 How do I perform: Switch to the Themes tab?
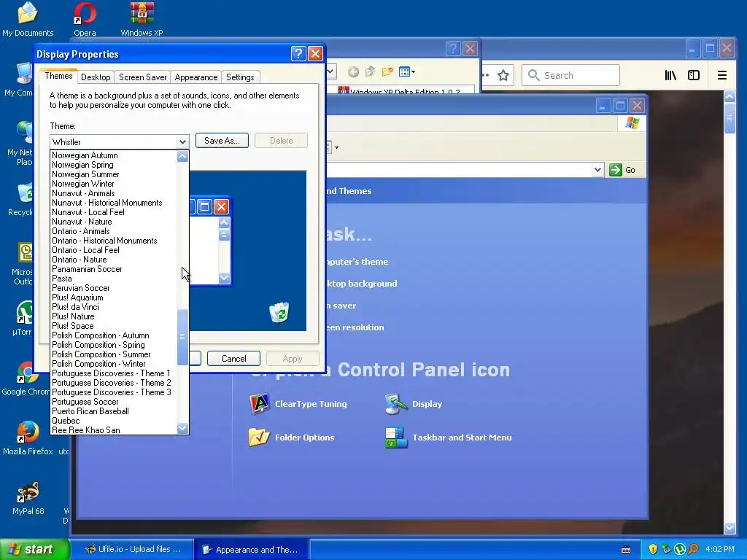58,76
